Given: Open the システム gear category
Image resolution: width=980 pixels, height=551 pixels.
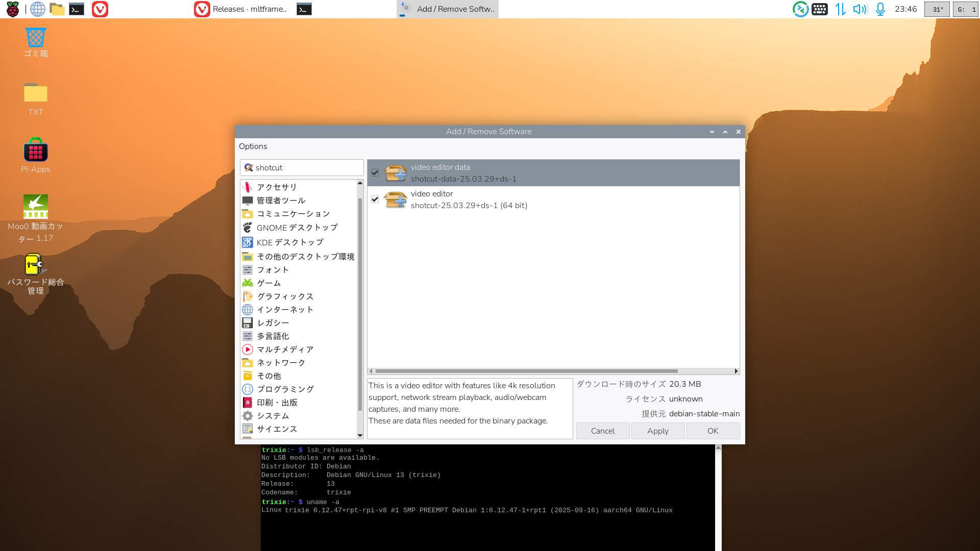Looking at the screenshot, I should (248, 416).
